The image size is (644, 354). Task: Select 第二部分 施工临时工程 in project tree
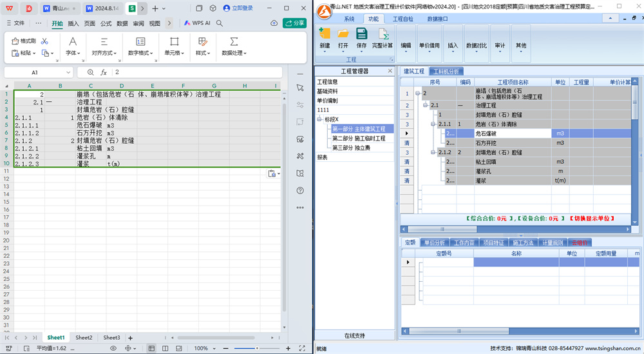(x=359, y=138)
